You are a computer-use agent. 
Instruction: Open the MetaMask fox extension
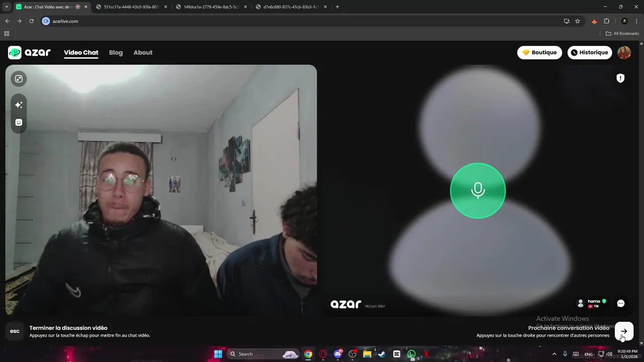[594, 21]
